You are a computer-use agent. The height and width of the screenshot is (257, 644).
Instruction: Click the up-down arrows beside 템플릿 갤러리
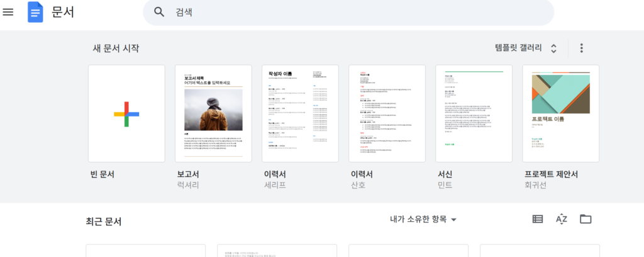point(553,49)
